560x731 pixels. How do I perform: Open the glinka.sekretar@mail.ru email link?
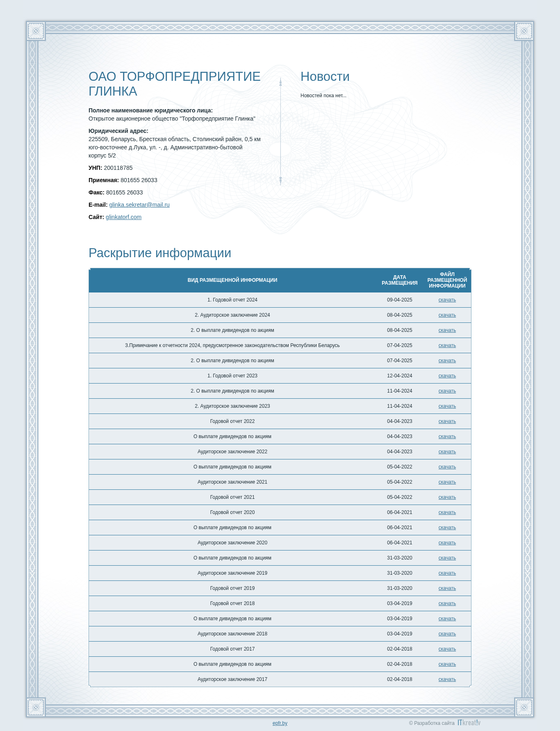tap(139, 205)
